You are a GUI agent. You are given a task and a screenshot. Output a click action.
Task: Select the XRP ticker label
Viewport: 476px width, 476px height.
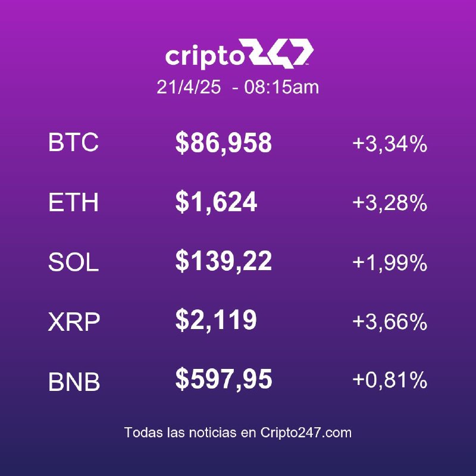click(74, 322)
